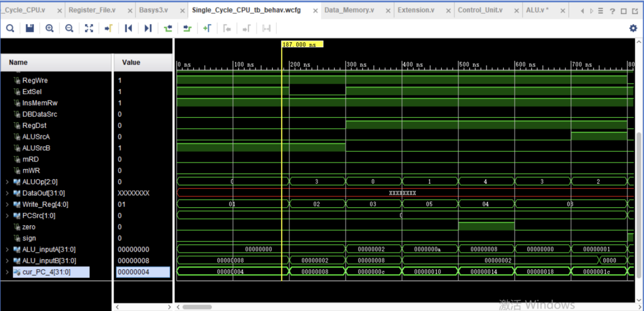Screen dimensions: 644x311
Task: Jump to previous transition
Action: [168, 28]
